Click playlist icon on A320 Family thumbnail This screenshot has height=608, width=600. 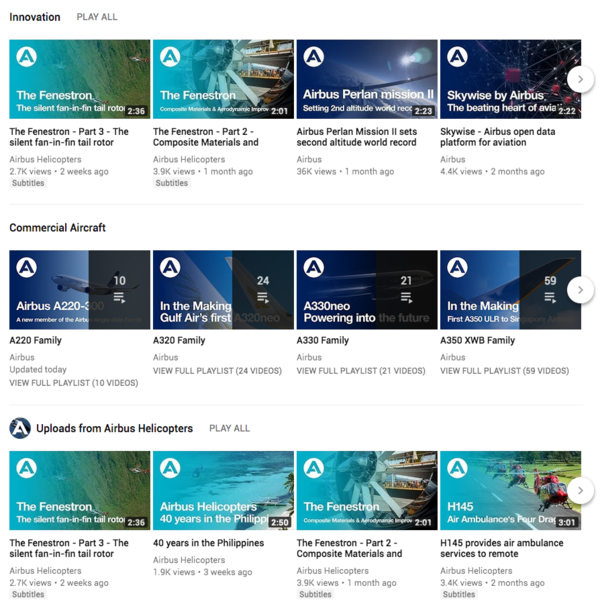(x=263, y=298)
